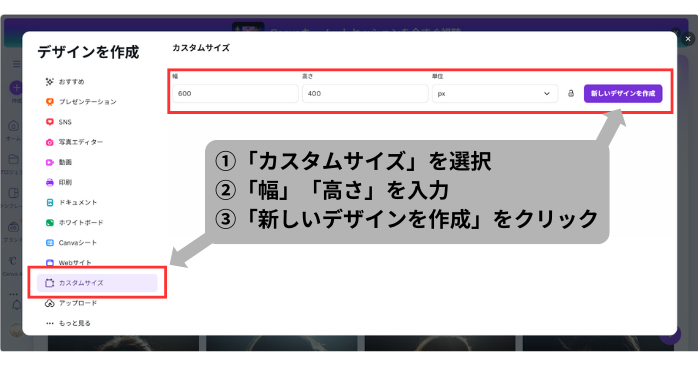Choose 動画 category
The height and width of the screenshot is (365, 698).
[97, 162]
